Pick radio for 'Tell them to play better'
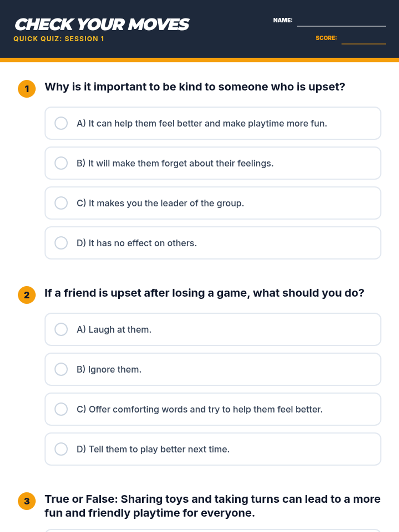This screenshot has width=399, height=532. pos(61,449)
